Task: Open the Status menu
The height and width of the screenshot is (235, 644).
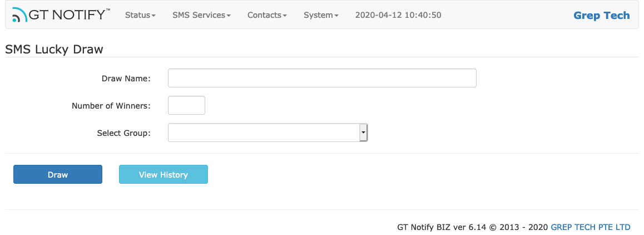Action: [x=141, y=15]
